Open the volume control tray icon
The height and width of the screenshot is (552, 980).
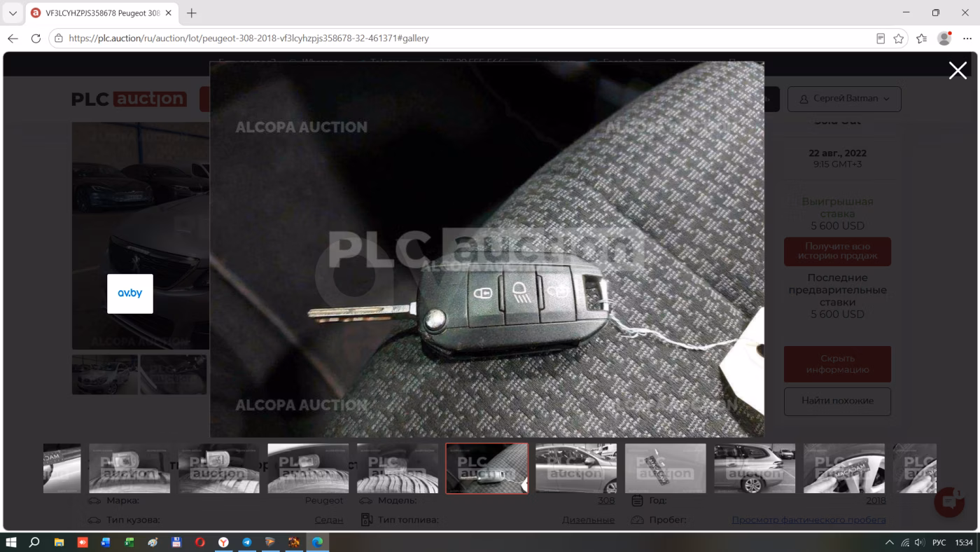919,542
